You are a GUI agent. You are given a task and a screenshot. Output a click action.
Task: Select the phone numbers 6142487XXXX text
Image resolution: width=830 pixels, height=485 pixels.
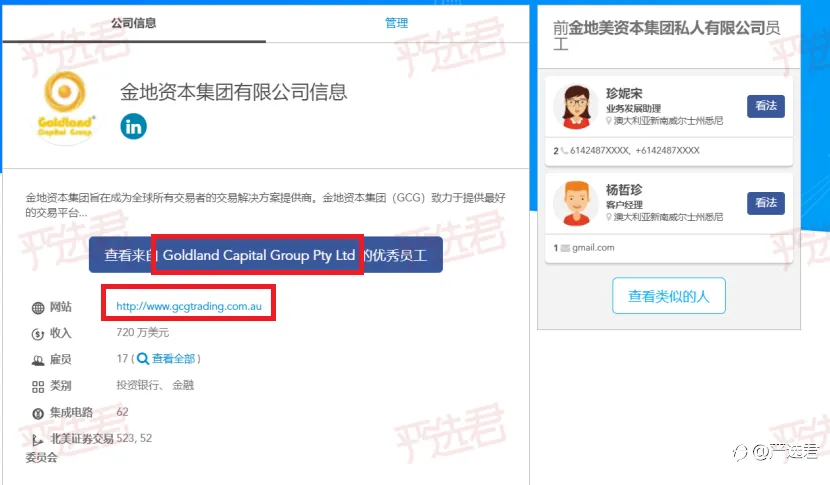coord(635,150)
